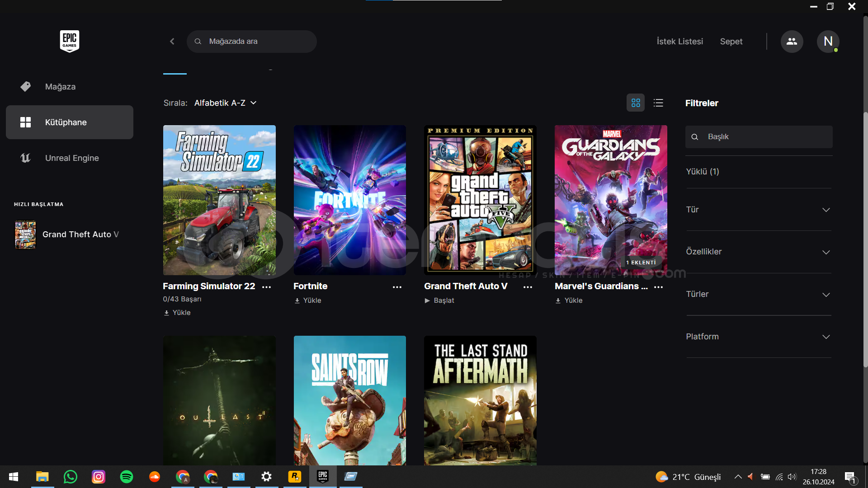Click the 1 EKLENTİ badge on Guardians
The width and height of the screenshot is (868, 488).
click(641, 263)
